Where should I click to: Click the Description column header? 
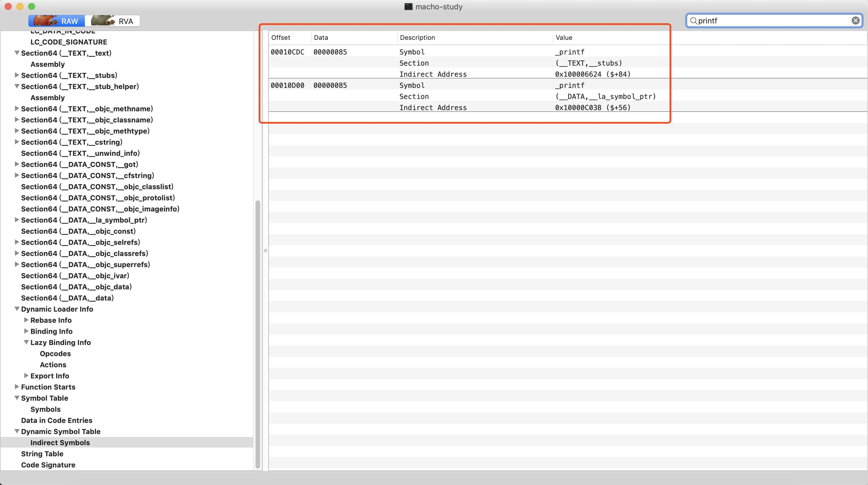coord(417,37)
